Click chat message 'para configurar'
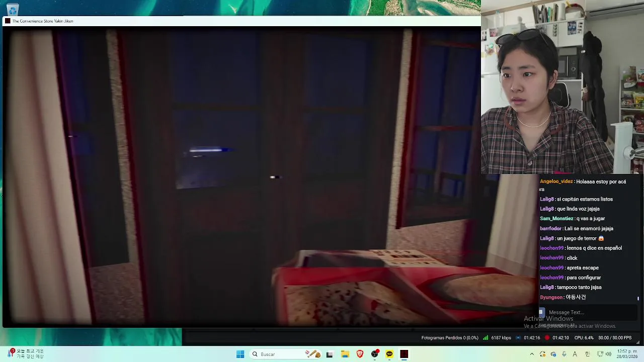The image size is (644, 362). [584, 278]
